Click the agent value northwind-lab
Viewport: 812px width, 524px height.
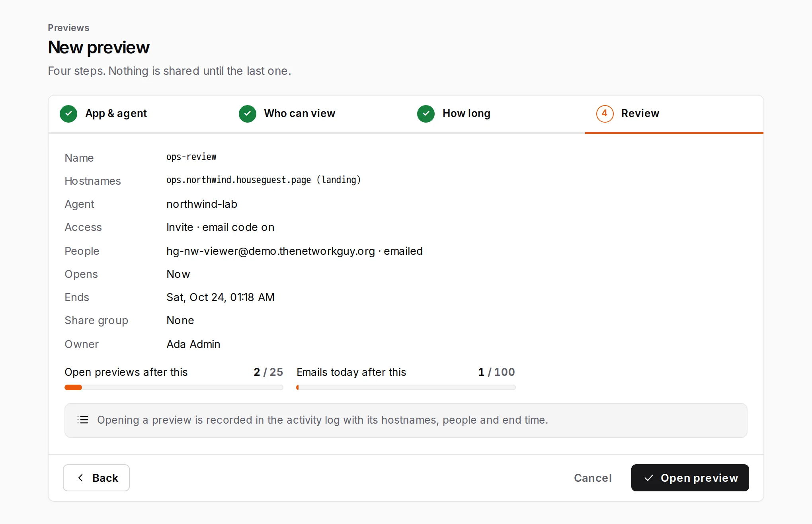pos(202,204)
